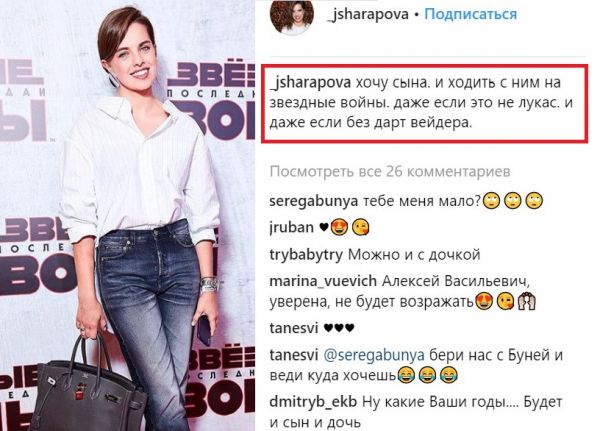Click the post photo of the woman in the white shirt
The height and width of the screenshot is (431, 600).
(x=127, y=216)
